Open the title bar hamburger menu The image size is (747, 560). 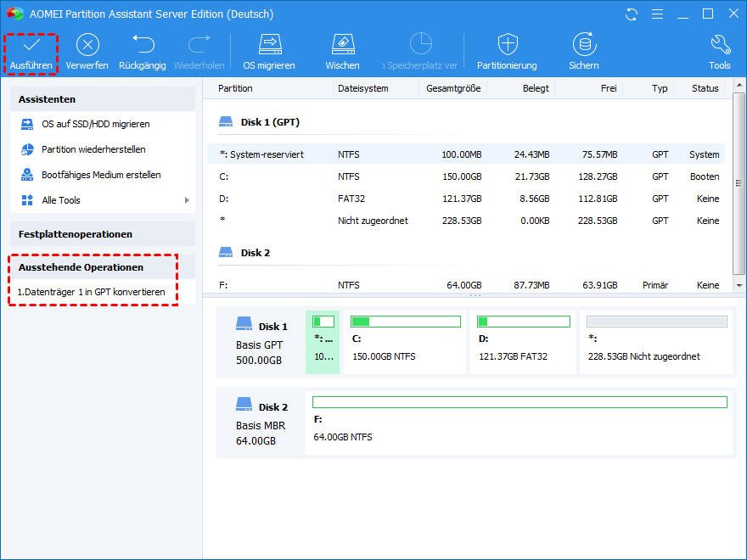click(x=656, y=14)
